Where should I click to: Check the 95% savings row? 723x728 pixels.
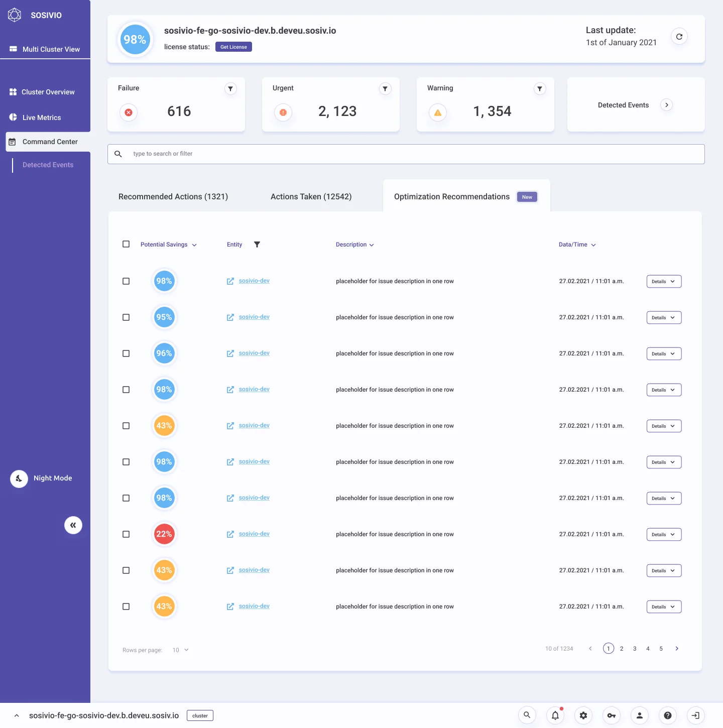(x=126, y=317)
